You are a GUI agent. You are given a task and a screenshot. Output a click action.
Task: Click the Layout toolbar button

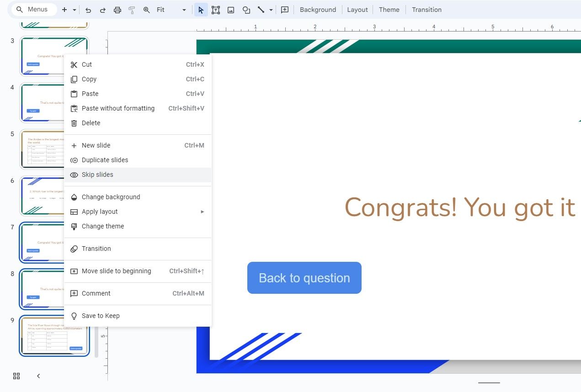pyautogui.click(x=357, y=10)
